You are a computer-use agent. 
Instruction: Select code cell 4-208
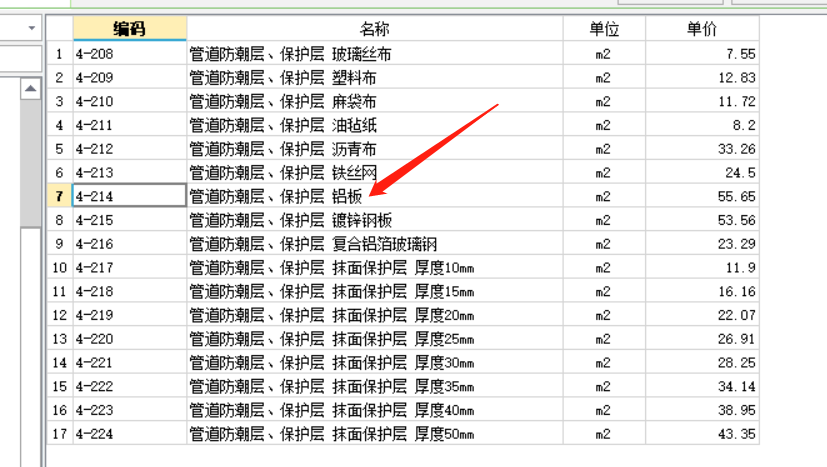130,54
